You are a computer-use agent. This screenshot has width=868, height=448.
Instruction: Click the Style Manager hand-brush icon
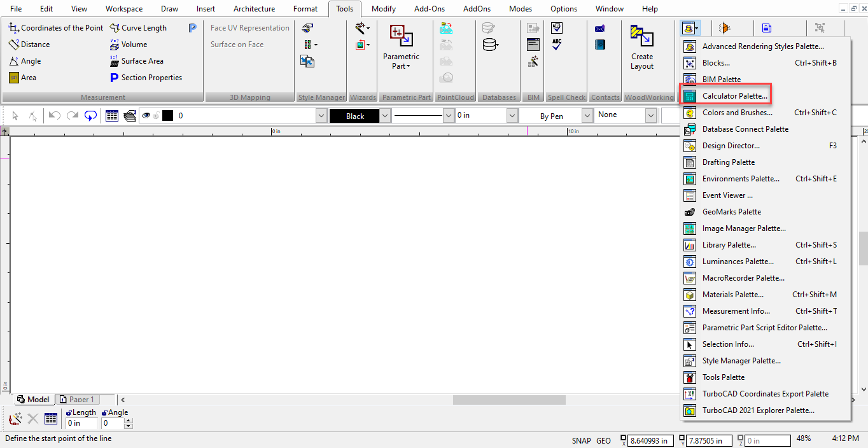[x=307, y=28]
